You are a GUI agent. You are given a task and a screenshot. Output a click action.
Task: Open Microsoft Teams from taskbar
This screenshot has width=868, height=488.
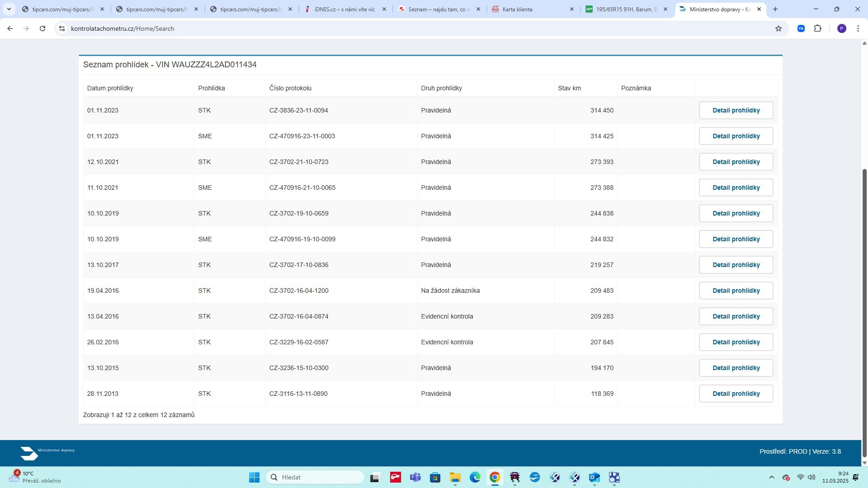coord(415,478)
